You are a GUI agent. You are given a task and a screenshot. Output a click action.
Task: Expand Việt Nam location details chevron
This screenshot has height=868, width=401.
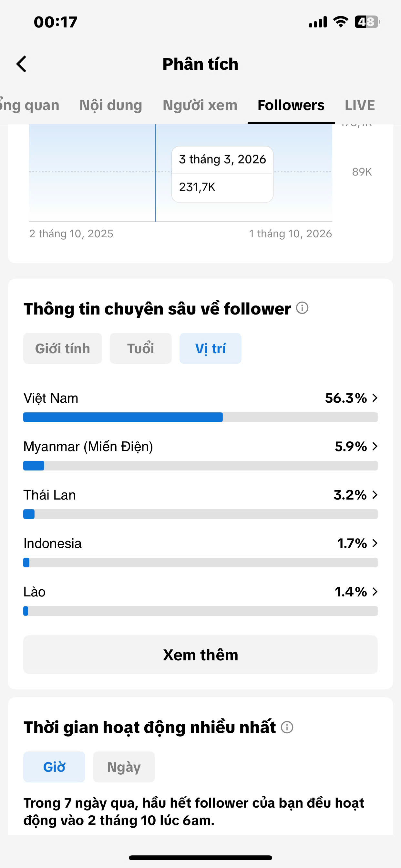[375, 398]
